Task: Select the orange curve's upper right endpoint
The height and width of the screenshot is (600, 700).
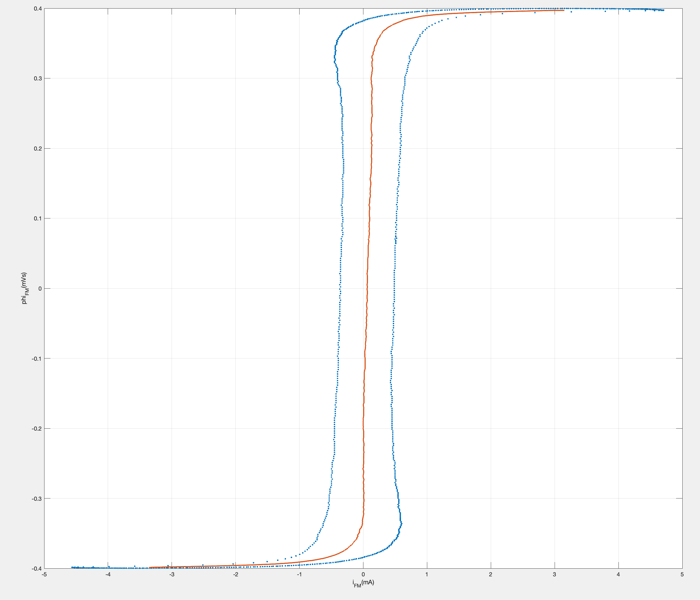Action: [x=563, y=11]
